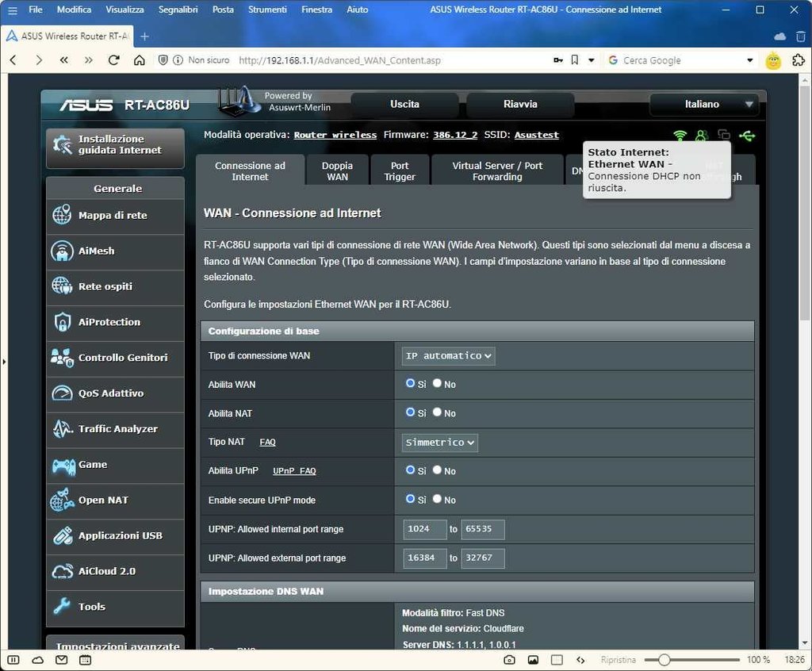Click the guest network status icon

(702, 136)
